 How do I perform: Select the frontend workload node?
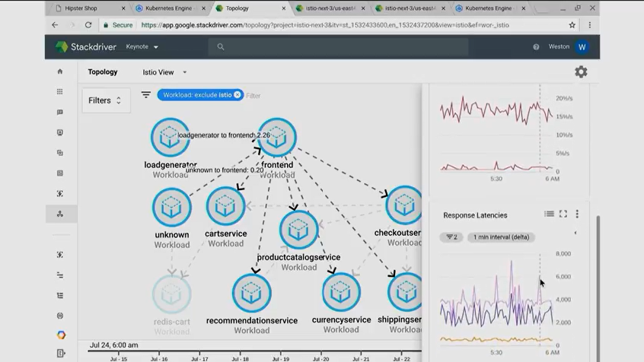pyautogui.click(x=277, y=138)
